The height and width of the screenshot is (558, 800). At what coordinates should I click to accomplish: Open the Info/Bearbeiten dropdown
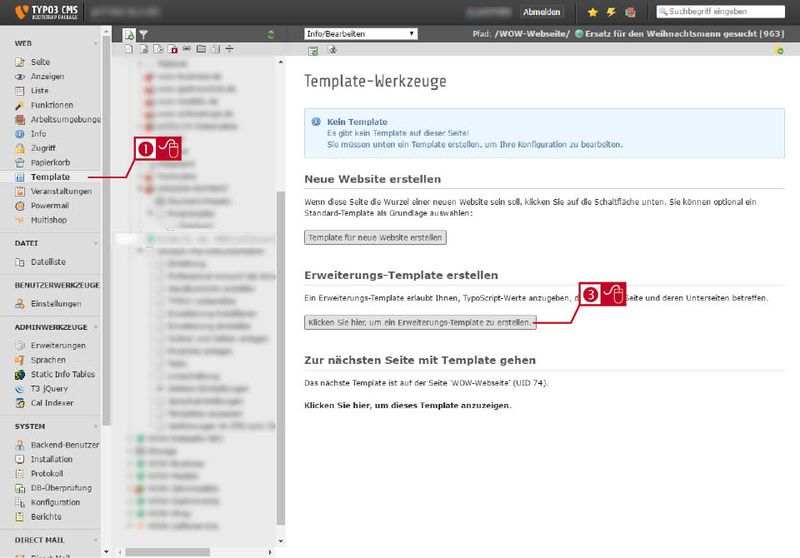point(361,34)
